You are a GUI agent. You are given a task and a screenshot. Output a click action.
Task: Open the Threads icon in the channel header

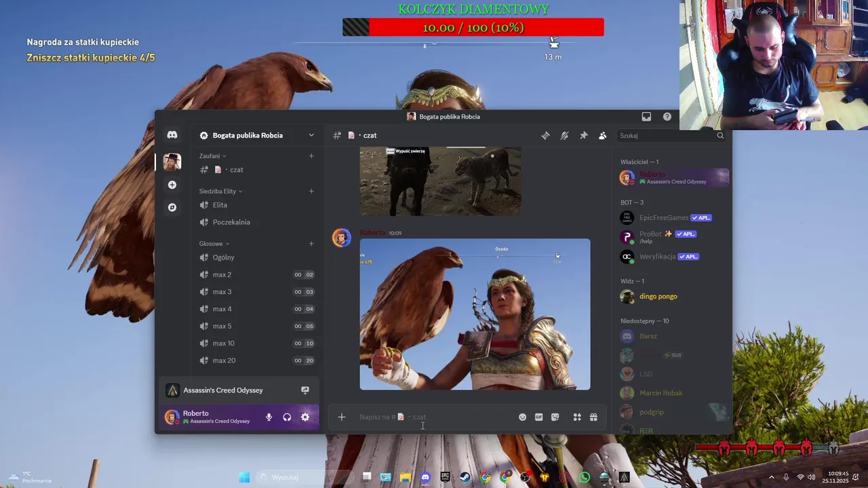(x=545, y=136)
